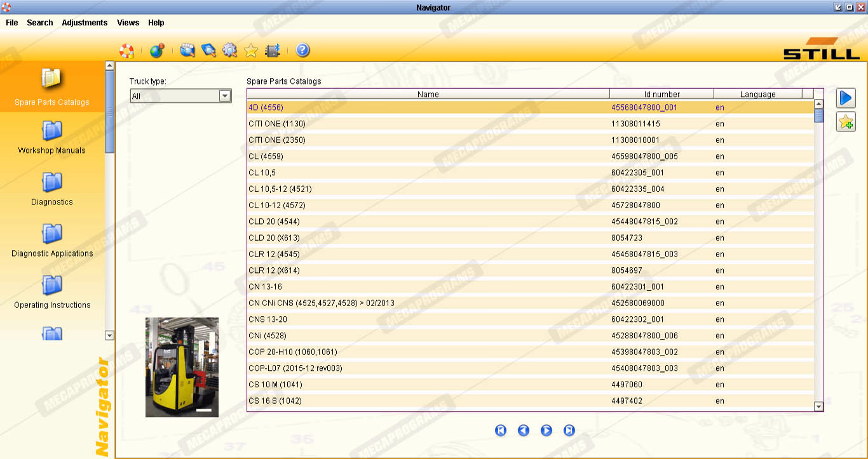Select CN CNi CNS > 02/2013 catalog
This screenshot has width=868, height=459.
coord(531,303)
